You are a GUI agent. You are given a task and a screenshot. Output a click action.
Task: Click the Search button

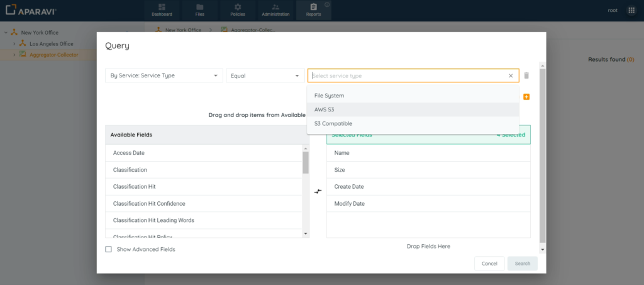click(x=522, y=264)
